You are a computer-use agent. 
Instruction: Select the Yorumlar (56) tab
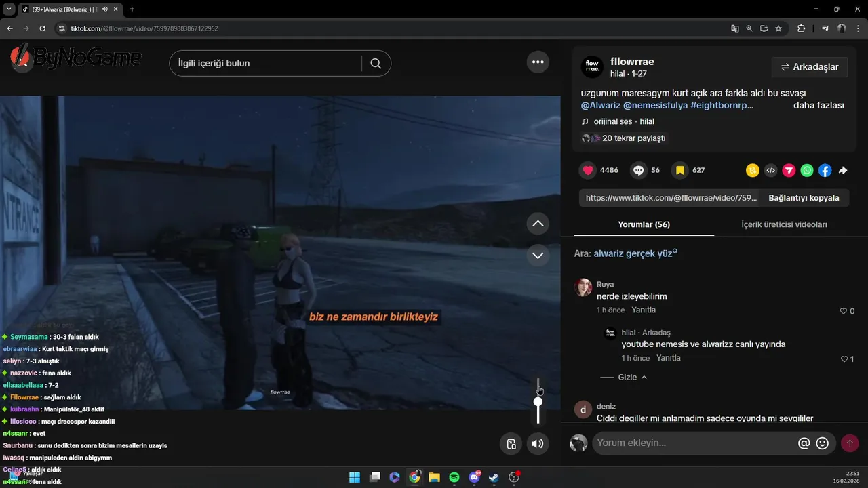[x=644, y=224]
